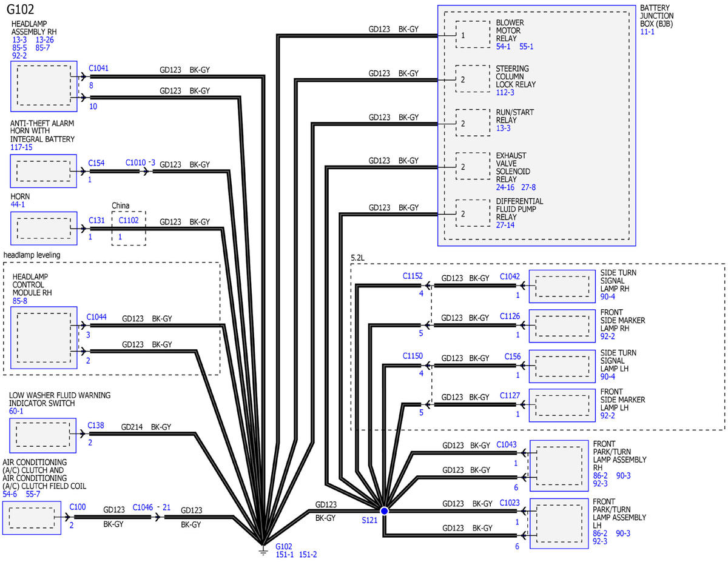Open page 27-14 for Differential Fluid Pump Relay

point(505,225)
